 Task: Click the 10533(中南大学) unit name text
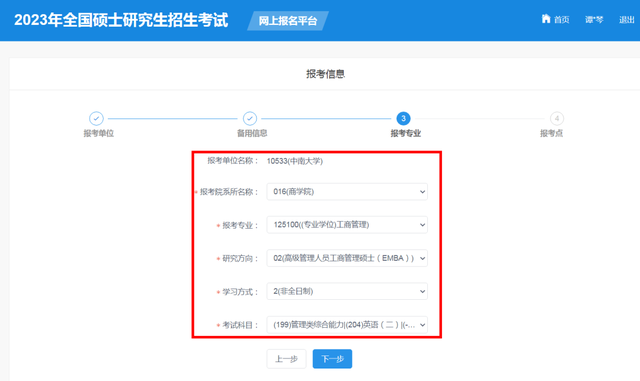tap(295, 161)
